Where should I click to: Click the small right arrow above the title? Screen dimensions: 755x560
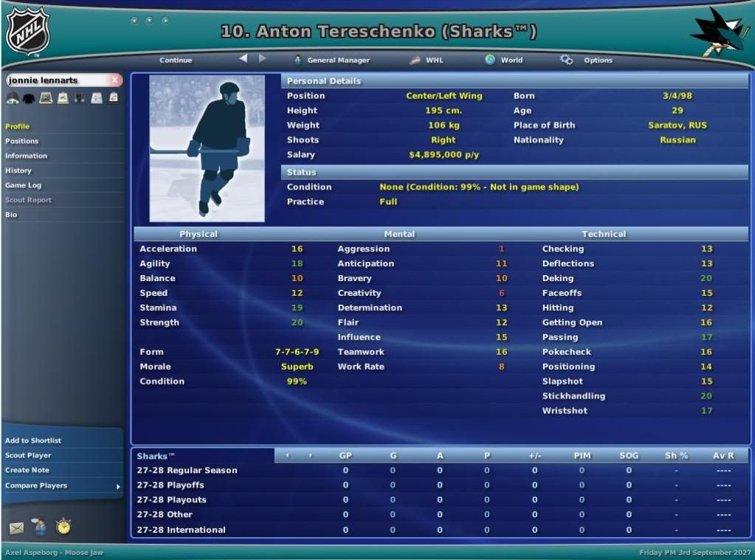[x=165, y=21]
